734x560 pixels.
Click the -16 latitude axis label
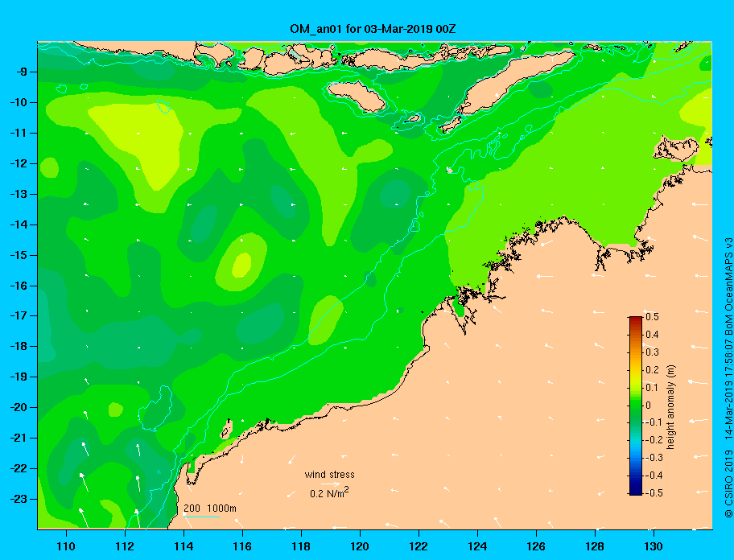(19, 286)
